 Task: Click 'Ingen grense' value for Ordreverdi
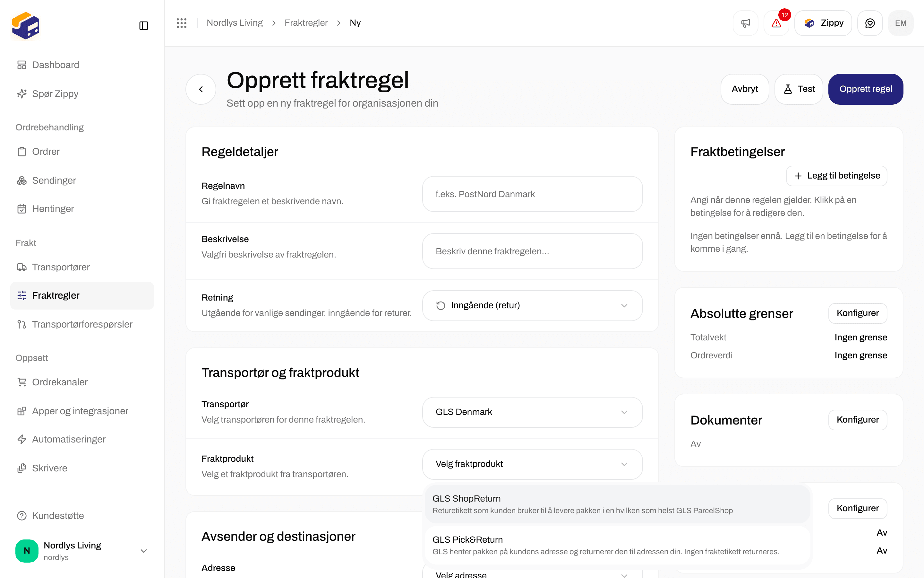coord(860,355)
